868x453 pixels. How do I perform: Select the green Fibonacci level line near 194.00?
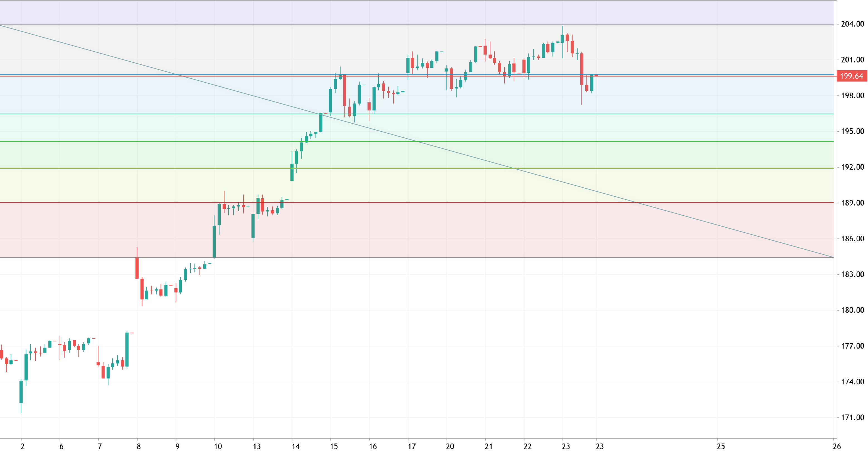[417, 141]
